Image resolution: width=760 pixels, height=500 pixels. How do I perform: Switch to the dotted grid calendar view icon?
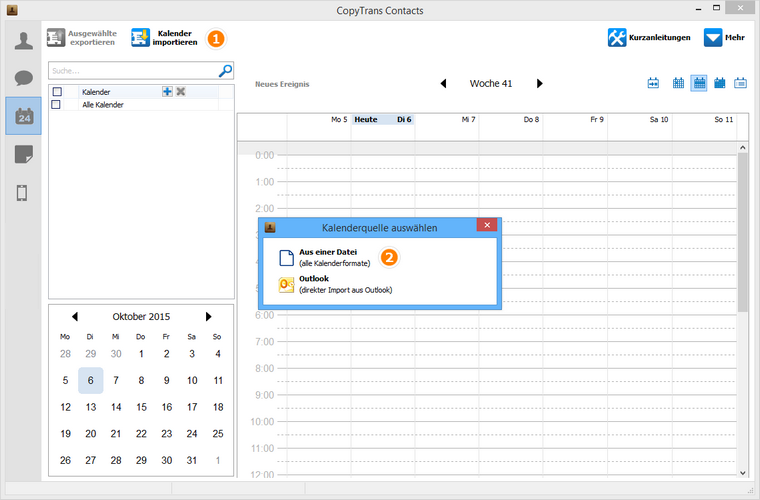(678, 83)
